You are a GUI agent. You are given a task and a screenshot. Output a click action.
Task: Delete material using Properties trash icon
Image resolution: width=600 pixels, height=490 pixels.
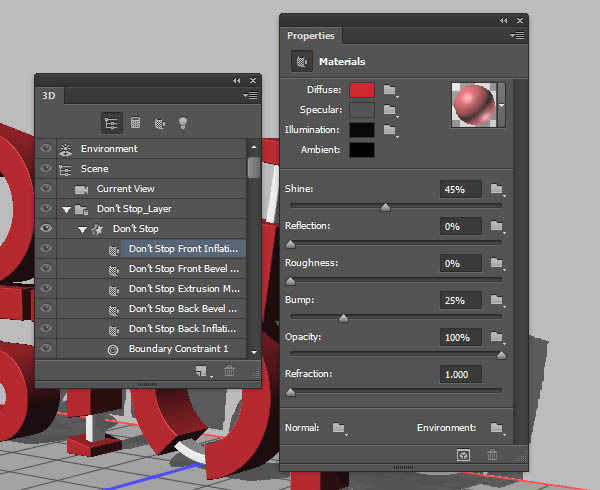(x=492, y=455)
